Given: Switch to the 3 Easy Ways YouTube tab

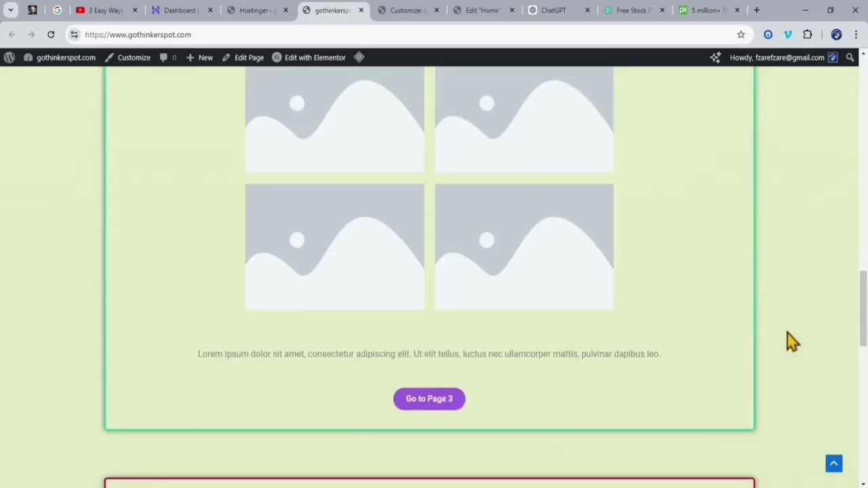Looking at the screenshot, I should [x=106, y=10].
